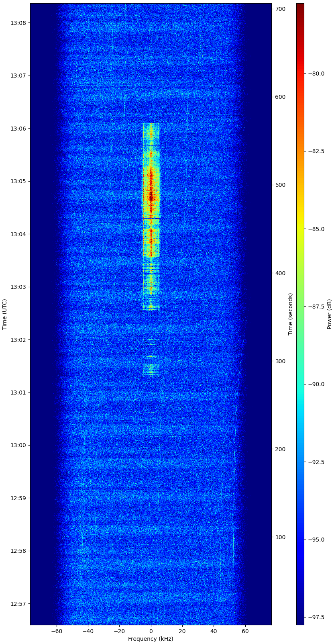This screenshot has width=334, height=644.
Task: Click the 13:06 UTC time tick label
Action: [x=18, y=129]
